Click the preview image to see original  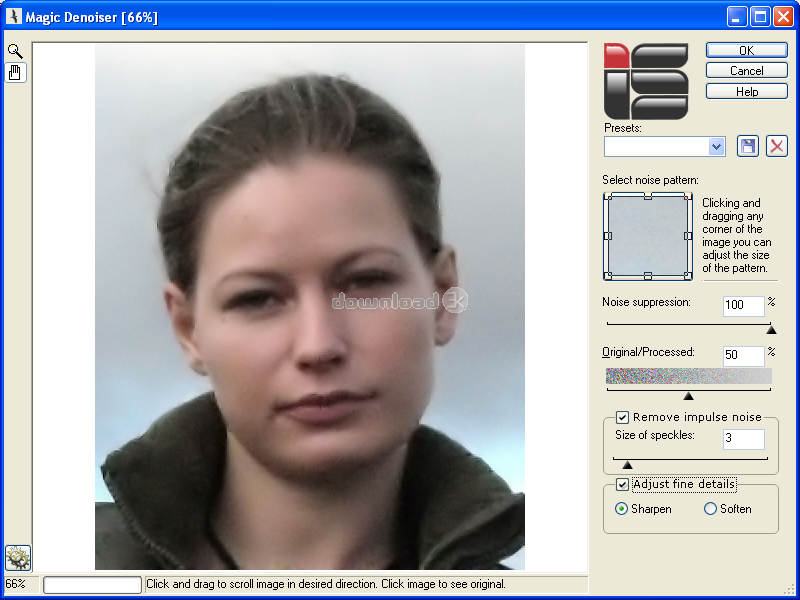(x=310, y=306)
